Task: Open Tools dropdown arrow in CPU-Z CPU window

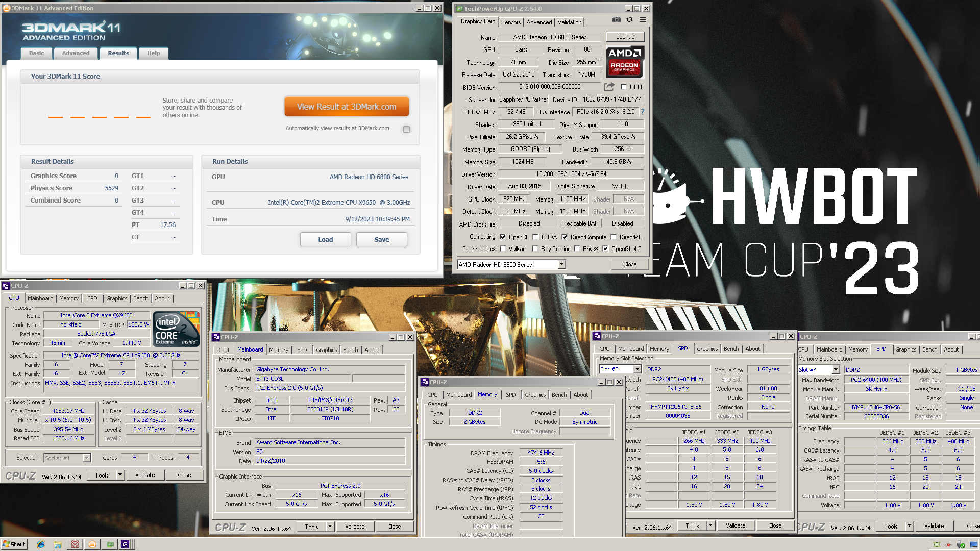Action: [120, 475]
